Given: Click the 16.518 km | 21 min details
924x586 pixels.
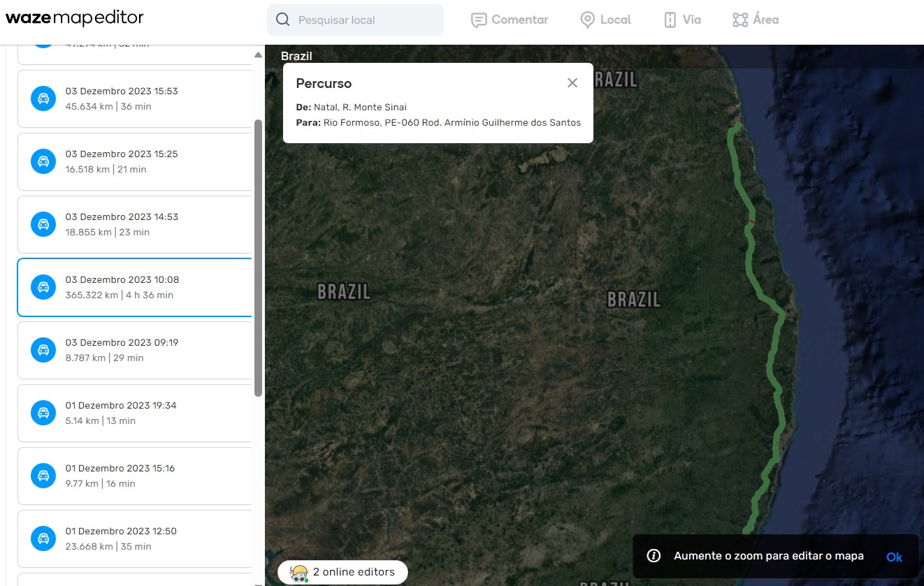Looking at the screenshot, I should click(x=106, y=170).
